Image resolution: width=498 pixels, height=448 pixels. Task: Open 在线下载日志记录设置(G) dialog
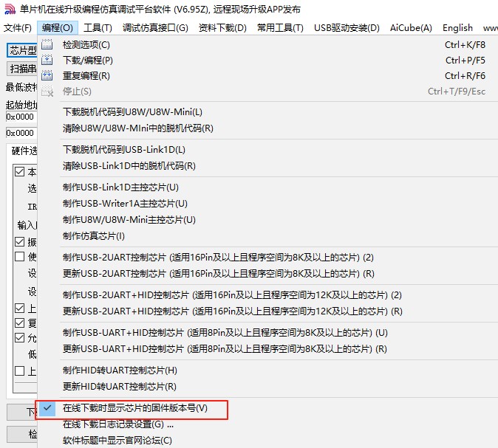tap(267, 424)
